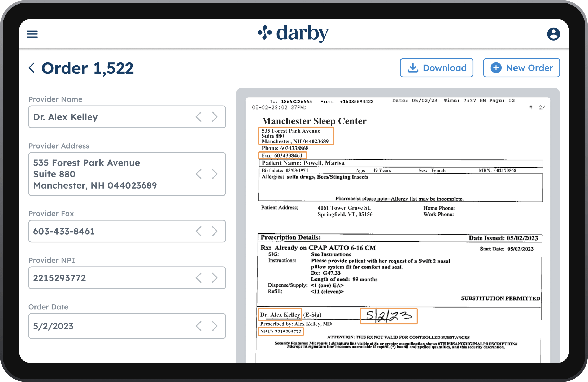The image size is (588, 382).
Task: Click the plus icon in New Order button
Action: point(496,68)
